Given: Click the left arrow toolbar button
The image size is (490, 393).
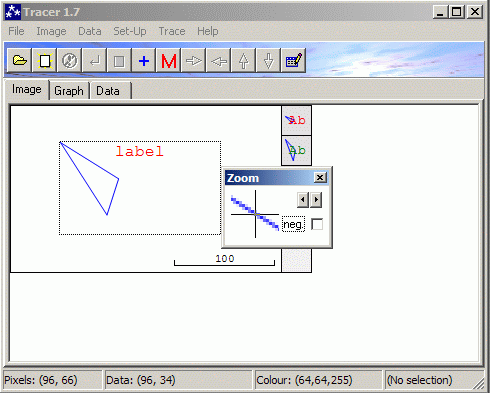Looking at the screenshot, I should 219,60.
